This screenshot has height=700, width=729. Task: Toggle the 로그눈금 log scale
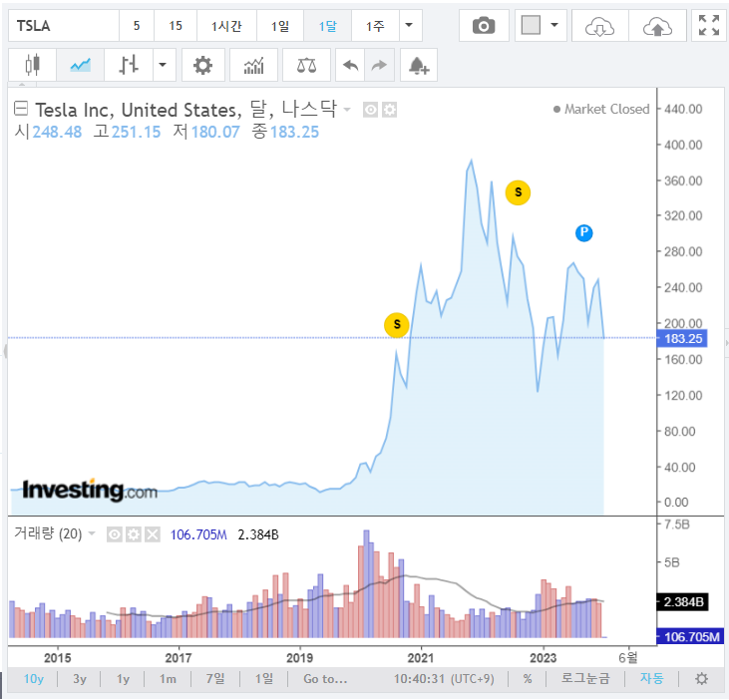tap(585, 678)
